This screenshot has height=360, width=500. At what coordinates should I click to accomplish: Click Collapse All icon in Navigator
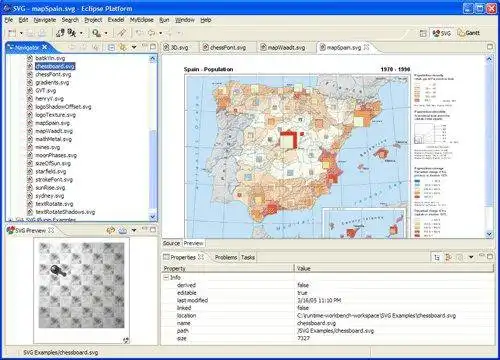(x=111, y=48)
